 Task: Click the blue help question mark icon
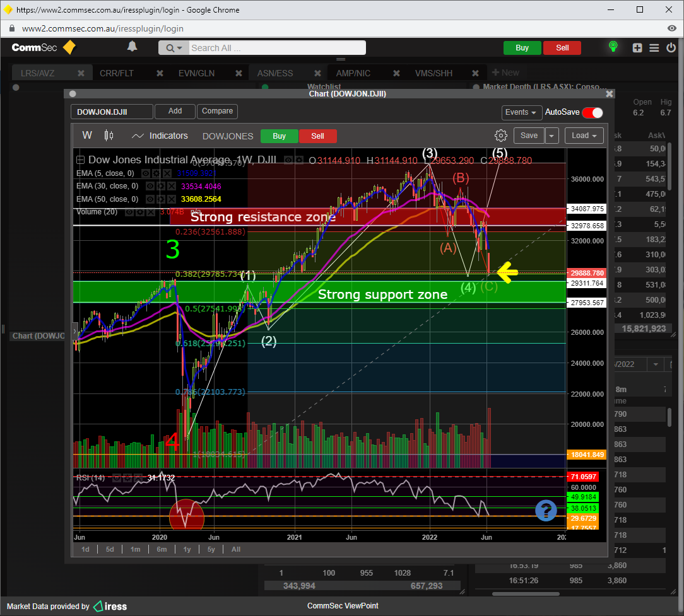coord(546,510)
